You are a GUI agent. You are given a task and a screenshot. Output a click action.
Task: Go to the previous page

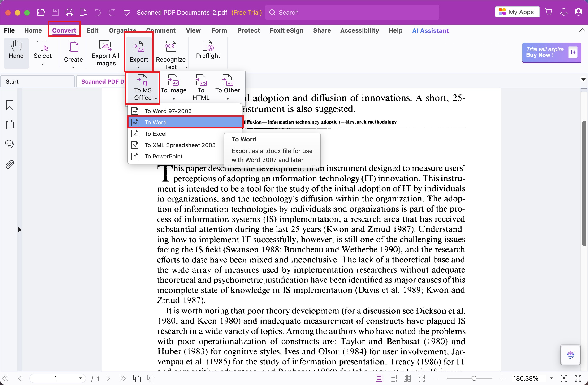tap(20, 378)
